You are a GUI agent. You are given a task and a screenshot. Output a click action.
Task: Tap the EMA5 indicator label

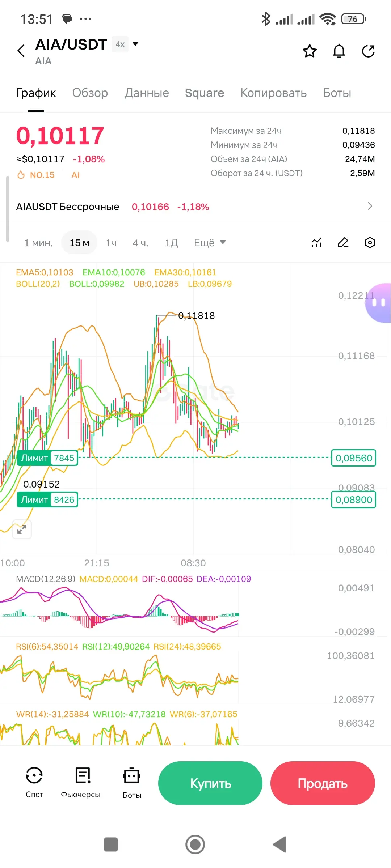45,272
